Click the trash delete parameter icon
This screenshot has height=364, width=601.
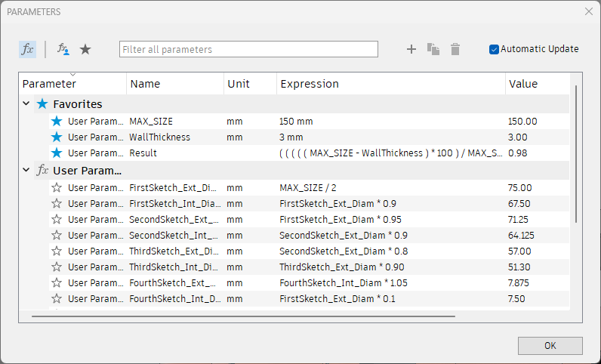(x=455, y=49)
